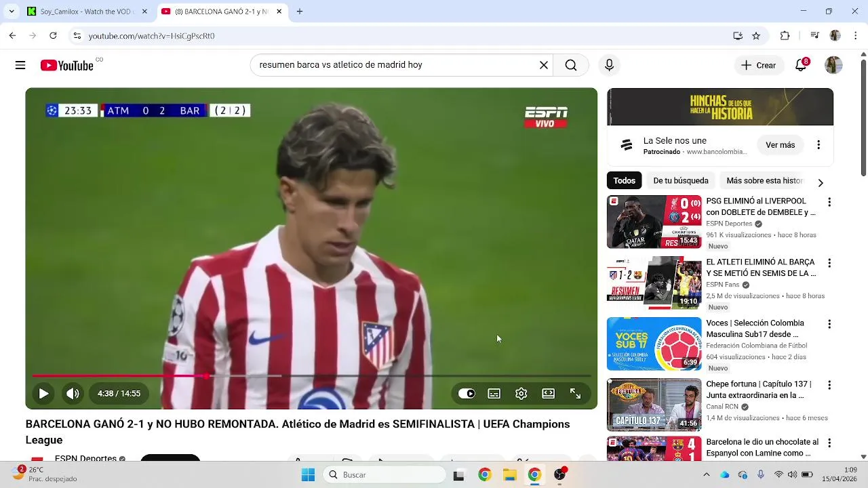Click the taskbar Buscar search box

click(384, 474)
